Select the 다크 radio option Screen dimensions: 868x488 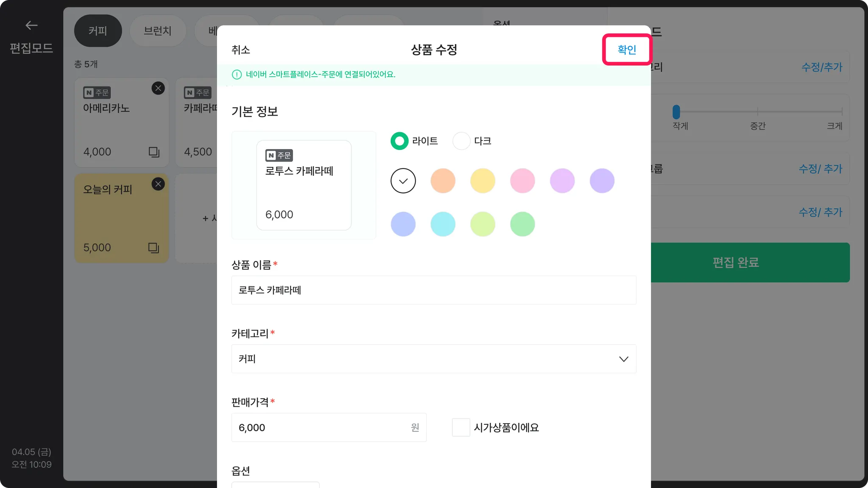point(462,141)
